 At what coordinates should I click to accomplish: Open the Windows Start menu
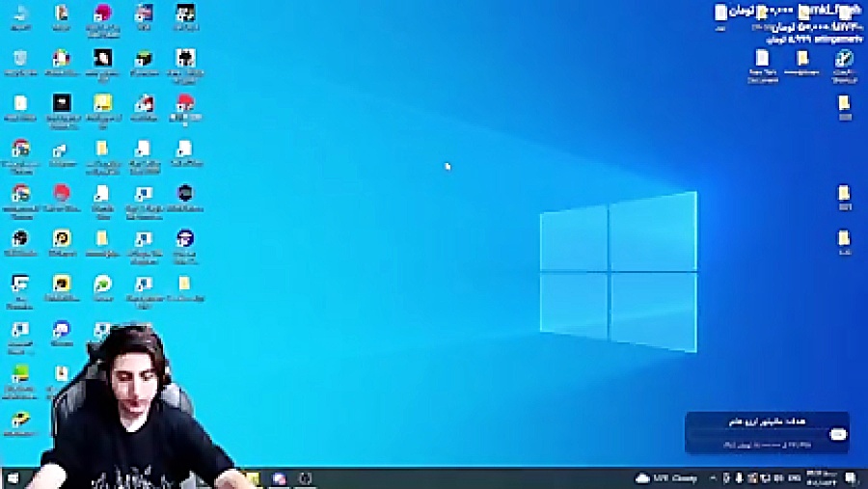click(13, 478)
